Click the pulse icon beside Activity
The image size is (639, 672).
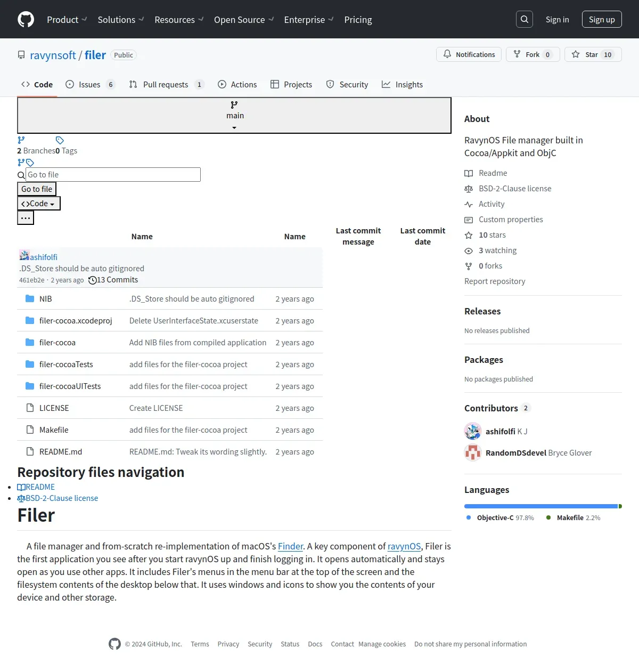(469, 204)
